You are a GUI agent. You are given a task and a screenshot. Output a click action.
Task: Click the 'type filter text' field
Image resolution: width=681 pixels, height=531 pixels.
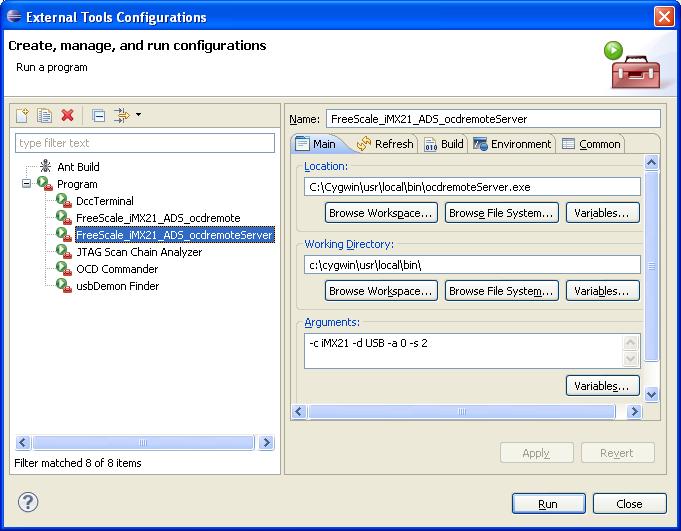coord(144,143)
